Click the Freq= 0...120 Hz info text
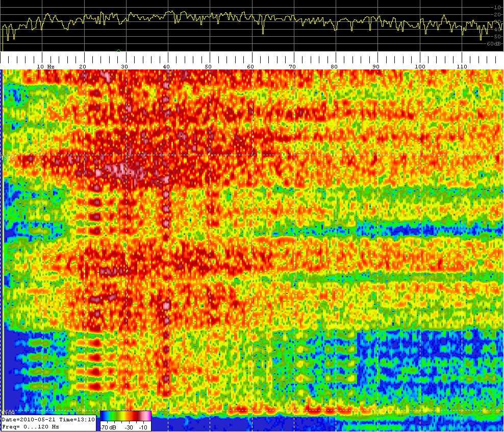The height and width of the screenshot is (432, 504). point(31,426)
